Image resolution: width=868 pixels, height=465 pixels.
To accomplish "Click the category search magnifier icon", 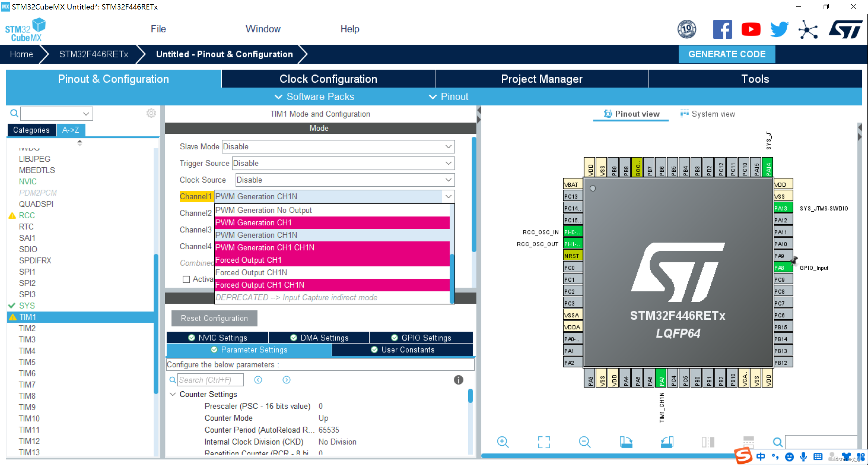I will 14,113.
